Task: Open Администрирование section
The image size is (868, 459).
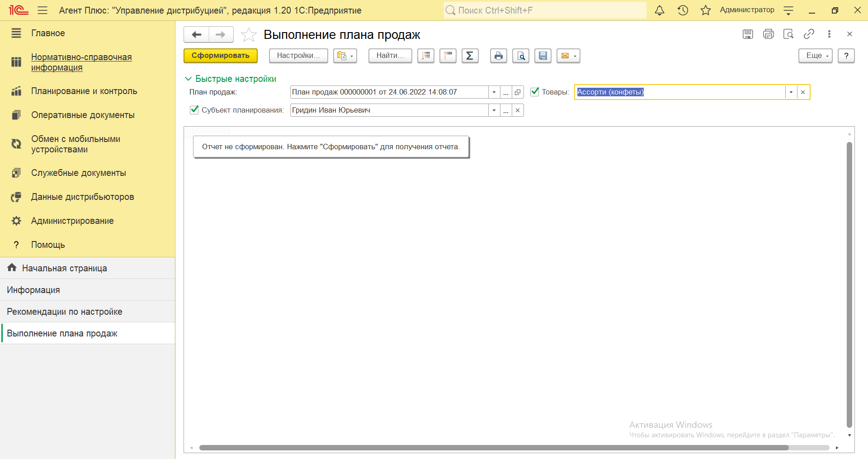Action: 88,221
